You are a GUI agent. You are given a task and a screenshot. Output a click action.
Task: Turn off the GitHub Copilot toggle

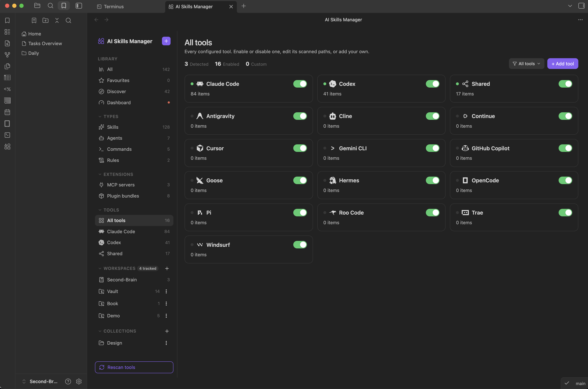565,148
